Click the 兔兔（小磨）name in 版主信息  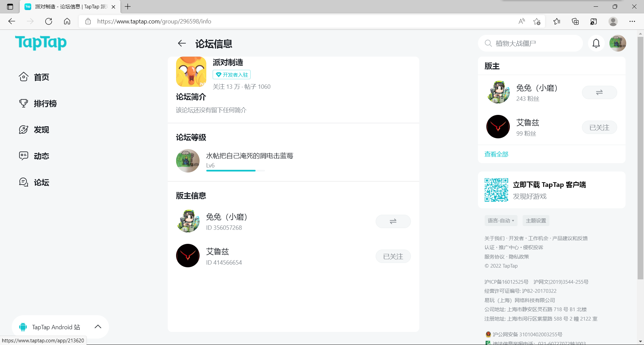[227, 217]
